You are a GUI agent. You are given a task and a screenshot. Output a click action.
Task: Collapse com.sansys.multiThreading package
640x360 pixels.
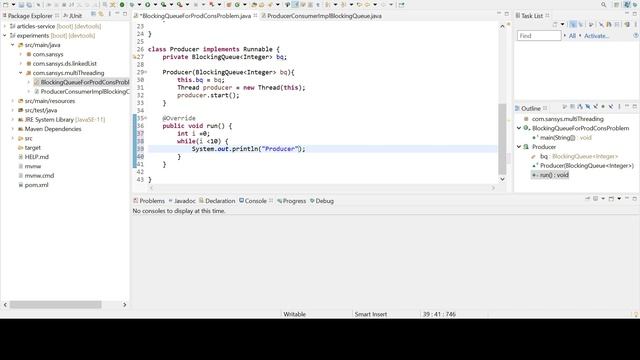click(x=21, y=73)
